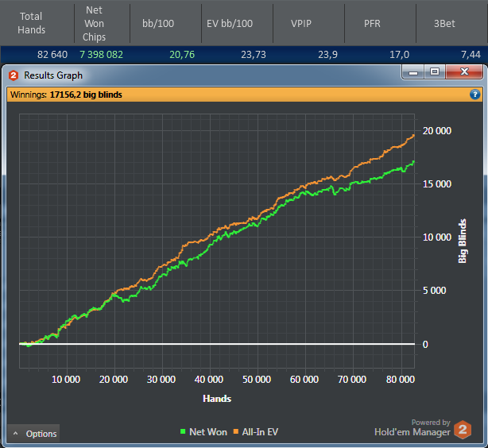488x448 pixels.
Task: Click the Hold'em Manager 2 logo badge
Action: point(463,430)
